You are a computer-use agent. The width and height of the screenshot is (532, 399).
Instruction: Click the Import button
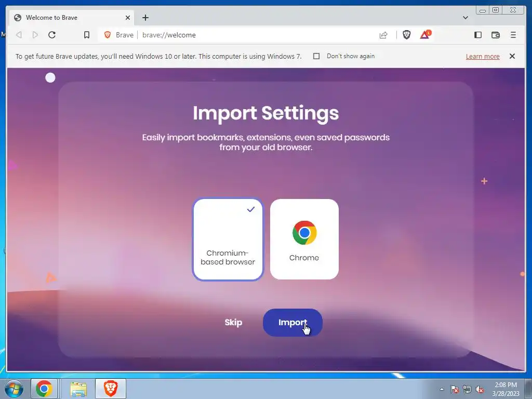coord(292,322)
